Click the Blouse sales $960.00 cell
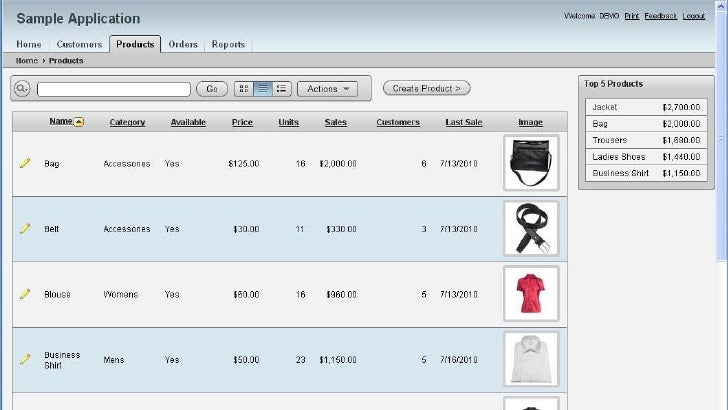The width and height of the screenshot is (728, 410). tap(341, 295)
